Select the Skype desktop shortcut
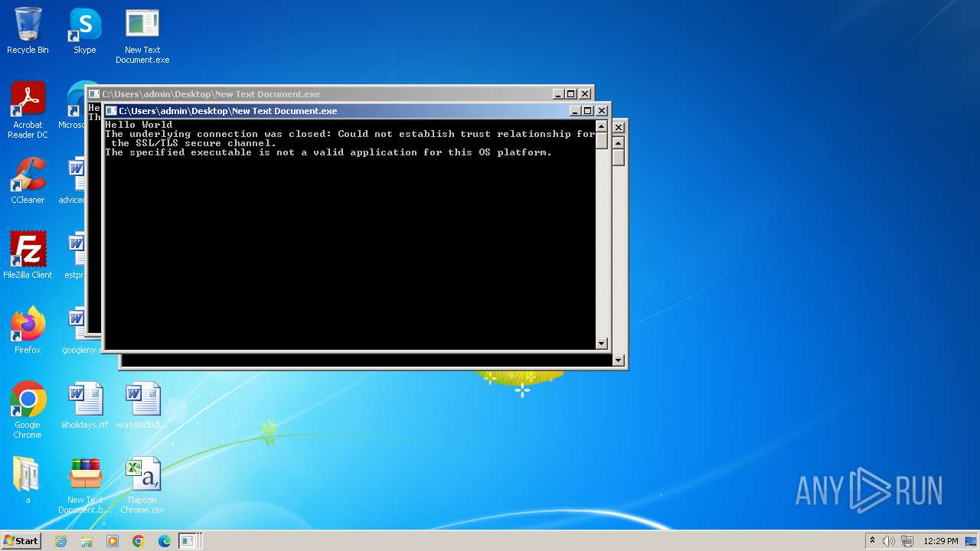 point(84,31)
